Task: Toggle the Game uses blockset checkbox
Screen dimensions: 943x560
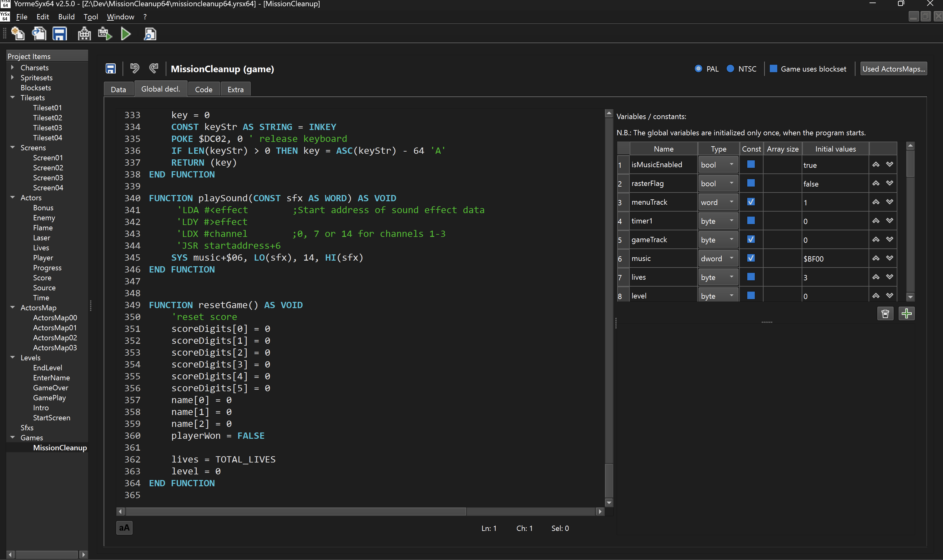Action: [x=773, y=69]
